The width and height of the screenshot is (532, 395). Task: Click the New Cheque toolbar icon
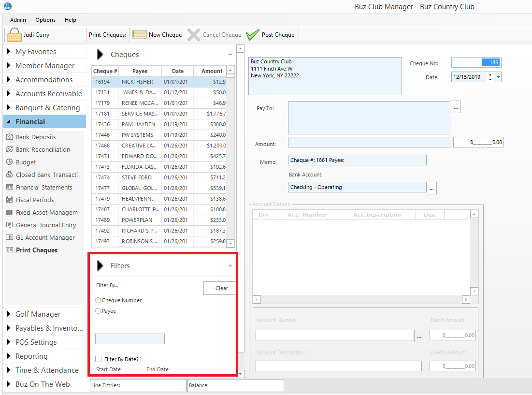click(140, 35)
